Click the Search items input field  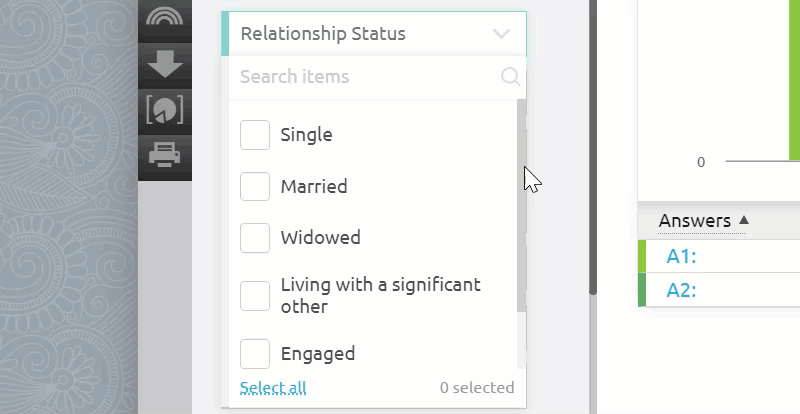[x=367, y=77]
